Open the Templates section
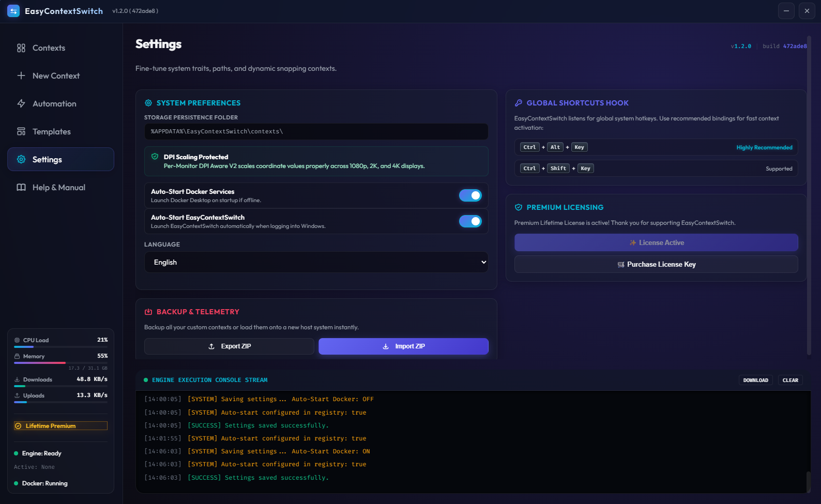The height and width of the screenshot is (504, 821). [60, 131]
